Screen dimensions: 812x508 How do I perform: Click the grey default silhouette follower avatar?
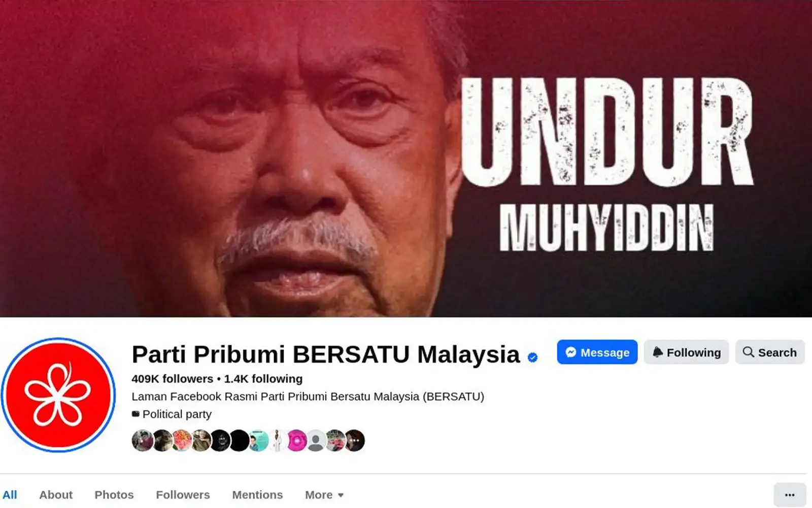click(316, 440)
